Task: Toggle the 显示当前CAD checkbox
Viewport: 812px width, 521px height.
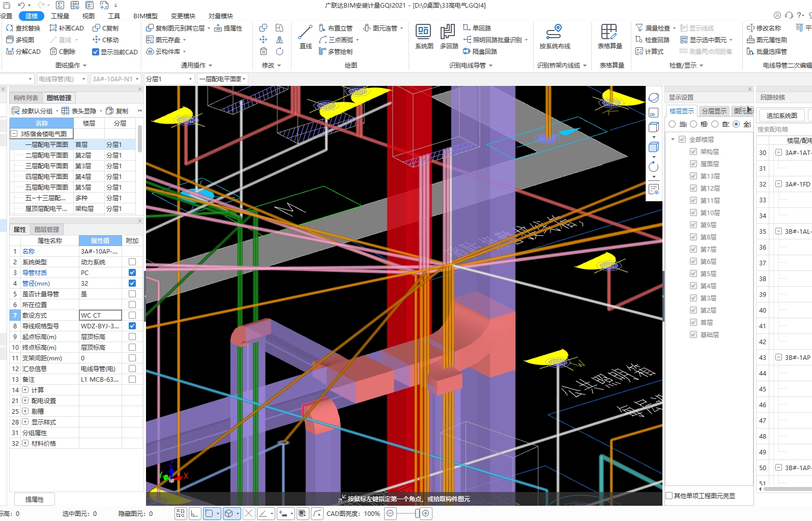Action: [96, 52]
